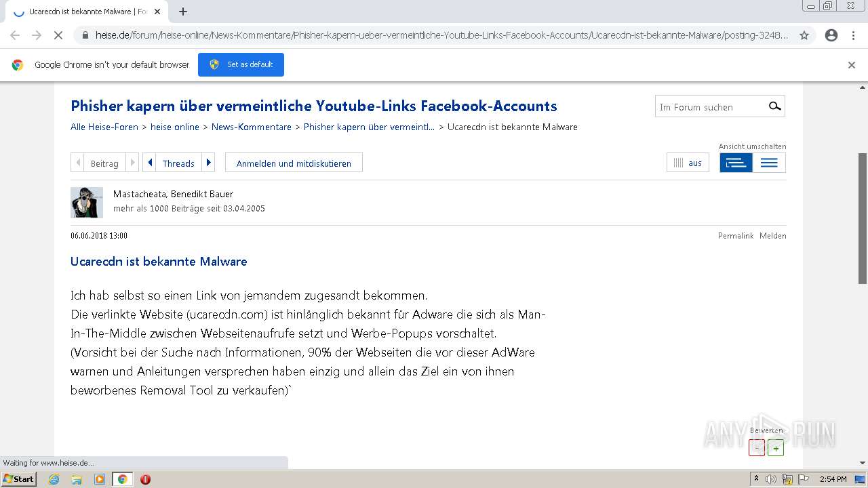Image resolution: width=868 pixels, height=488 pixels.
Task: Bookmark this page with star icon
Action: pyautogui.click(x=804, y=35)
